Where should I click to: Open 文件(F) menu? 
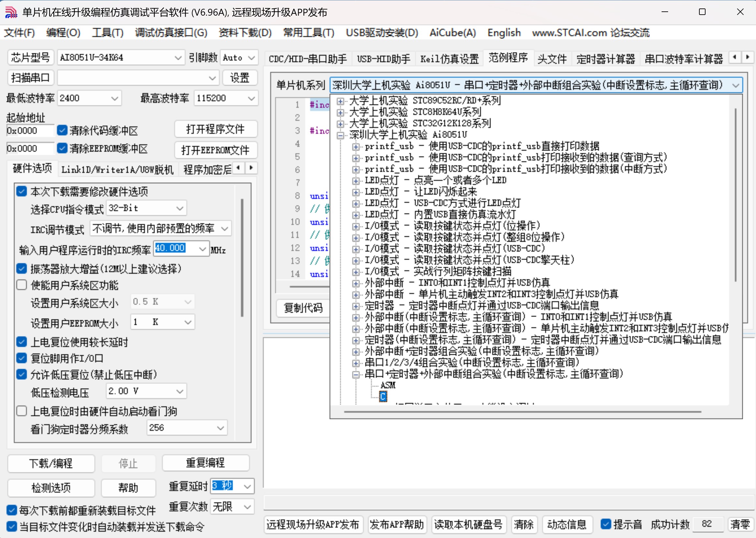point(19,33)
